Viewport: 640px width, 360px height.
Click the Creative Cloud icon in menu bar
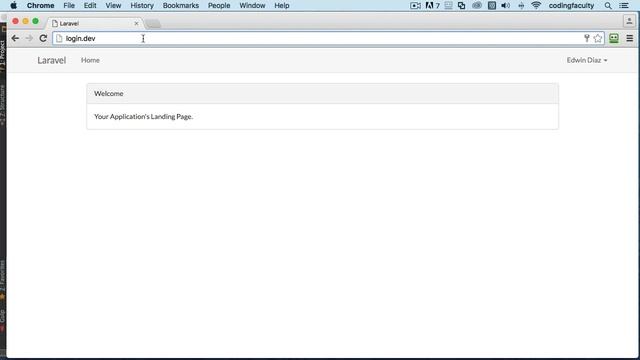476,6
